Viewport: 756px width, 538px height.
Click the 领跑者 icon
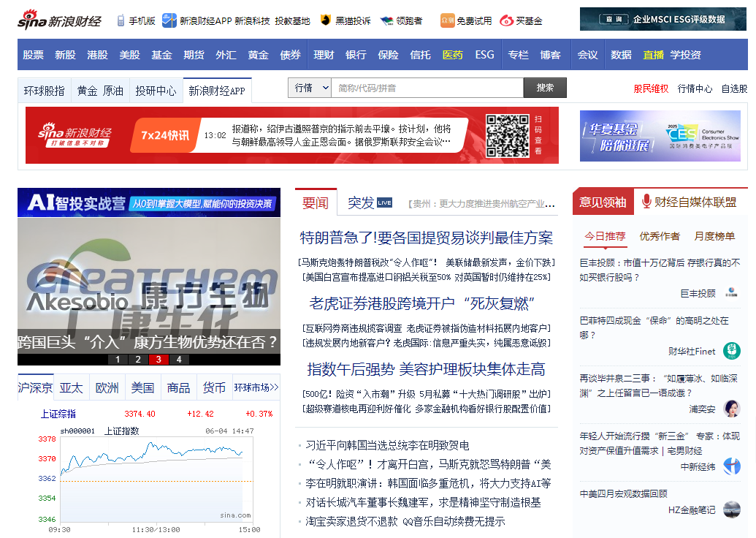point(386,20)
